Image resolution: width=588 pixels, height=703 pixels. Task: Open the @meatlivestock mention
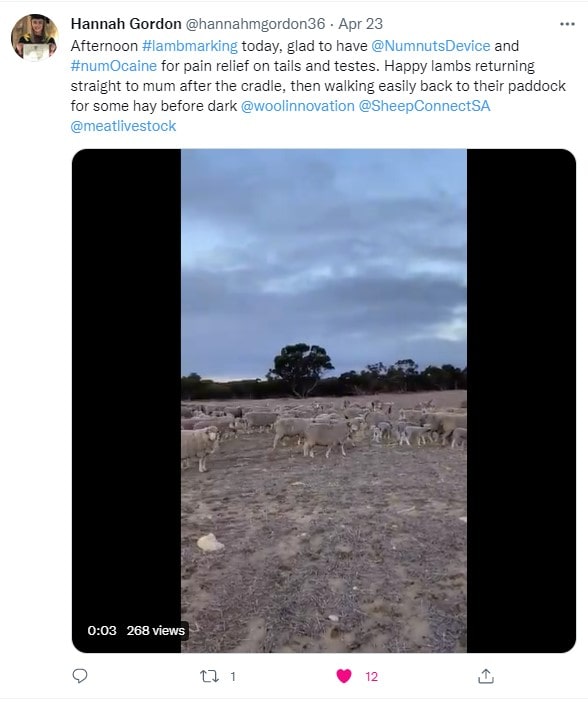coord(123,126)
